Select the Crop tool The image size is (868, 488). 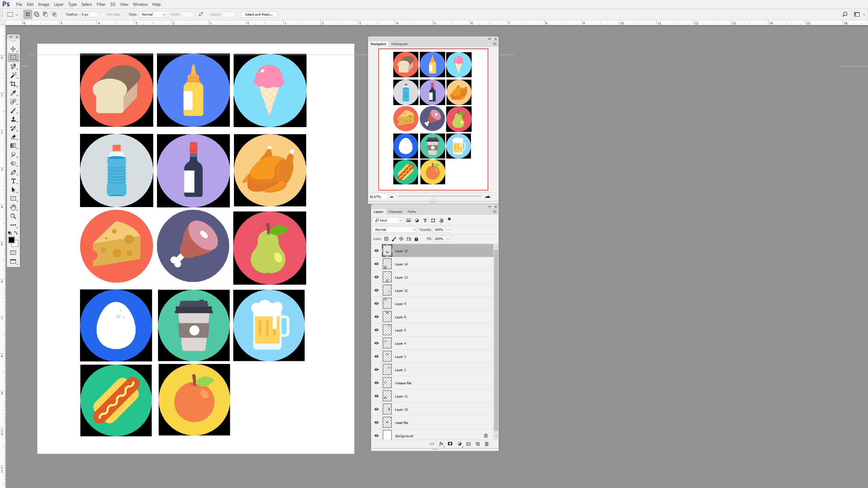(13, 84)
